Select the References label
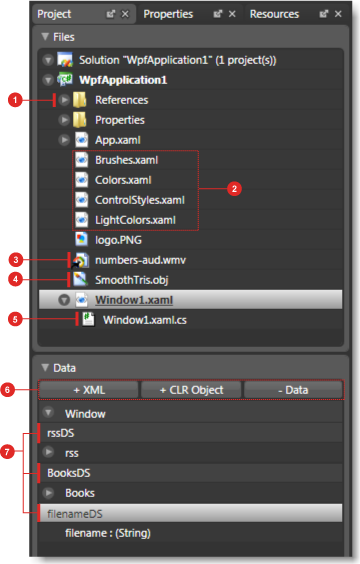This screenshot has height=564, width=360. [x=122, y=100]
